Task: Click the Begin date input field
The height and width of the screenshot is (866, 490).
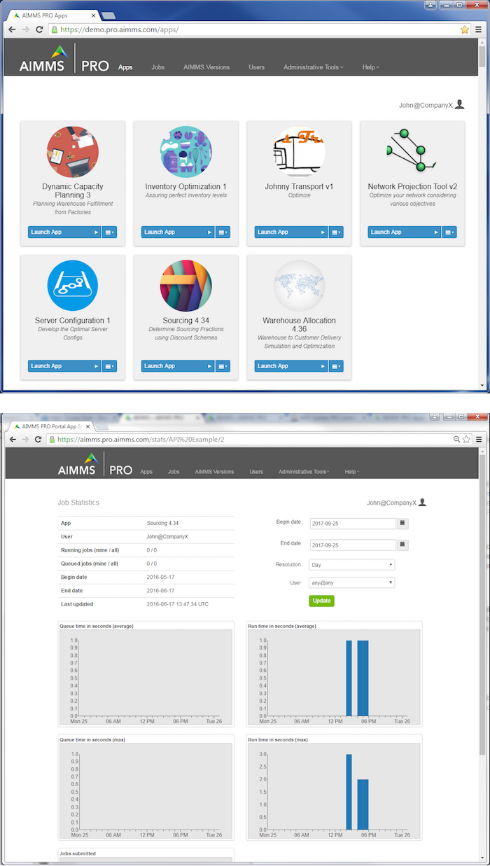Action: point(353,522)
